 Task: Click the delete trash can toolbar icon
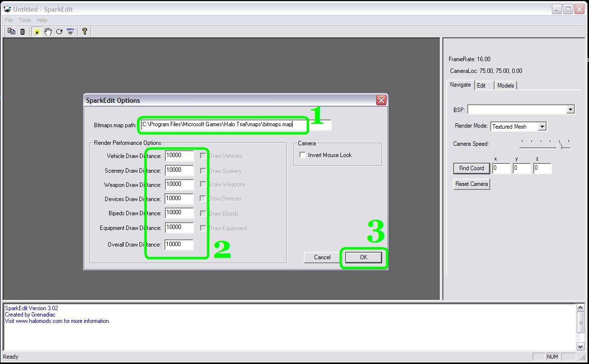click(x=23, y=31)
